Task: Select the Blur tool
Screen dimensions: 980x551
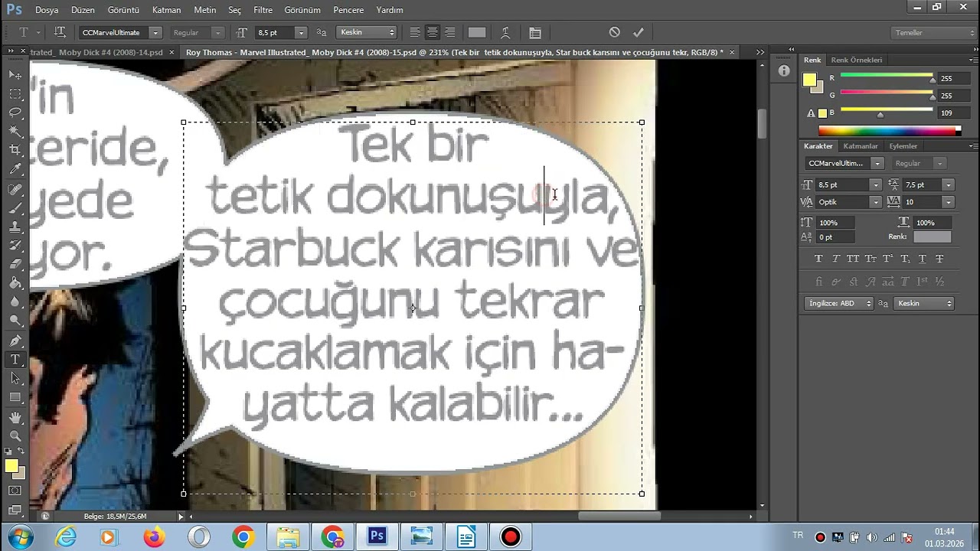Action: (x=15, y=302)
